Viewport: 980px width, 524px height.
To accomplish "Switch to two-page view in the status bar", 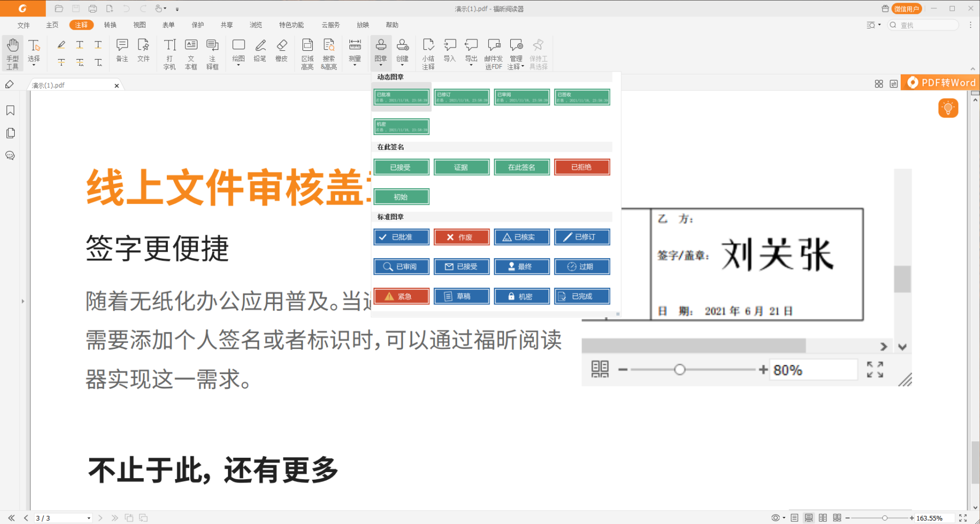I will coord(823,517).
